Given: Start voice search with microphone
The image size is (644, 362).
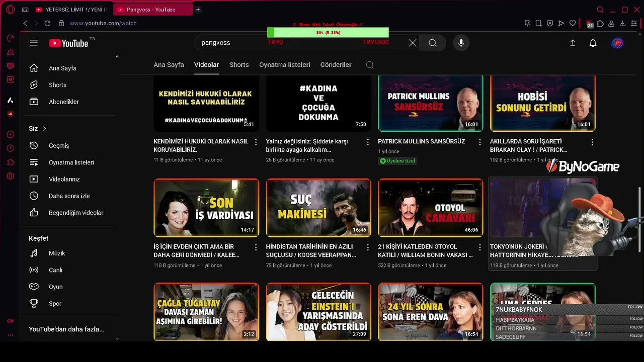Looking at the screenshot, I should (x=461, y=43).
